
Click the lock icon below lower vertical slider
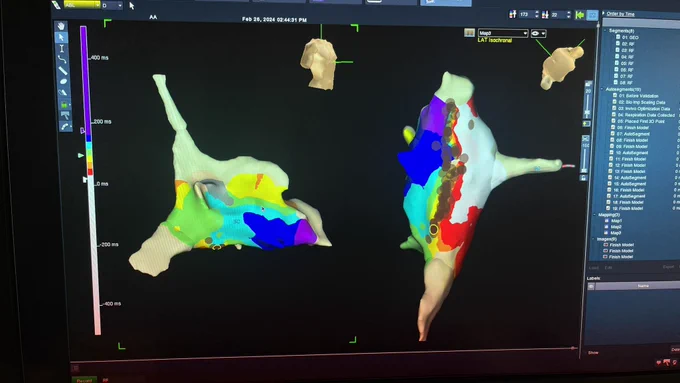click(x=584, y=178)
